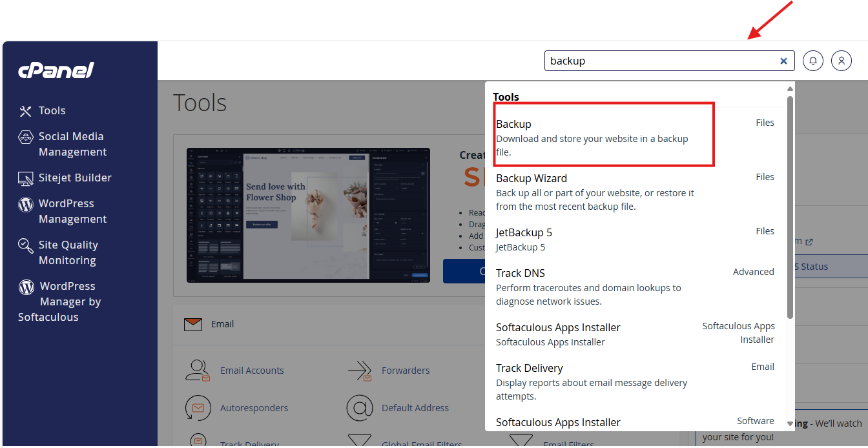Click the Sitejet Builder sidebar icon
The image size is (868, 448).
pos(26,178)
